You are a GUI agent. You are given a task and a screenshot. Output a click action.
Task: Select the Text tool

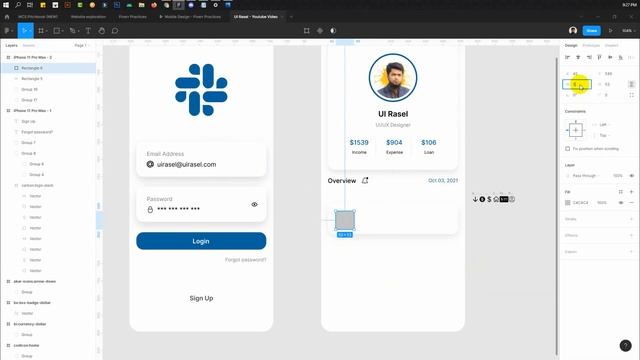click(x=88, y=31)
